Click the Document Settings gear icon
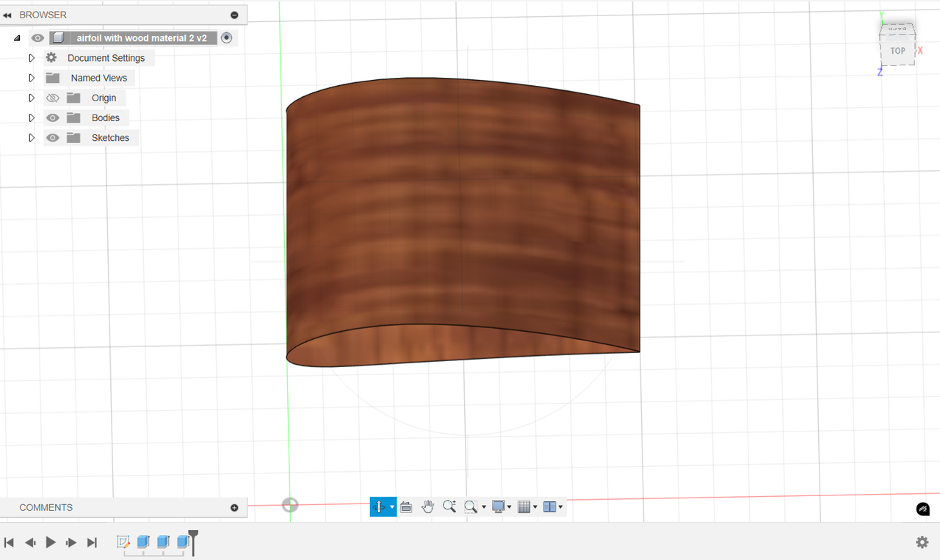This screenshot has width=940, height=560. pyautogui.click(x=51, y=57)
